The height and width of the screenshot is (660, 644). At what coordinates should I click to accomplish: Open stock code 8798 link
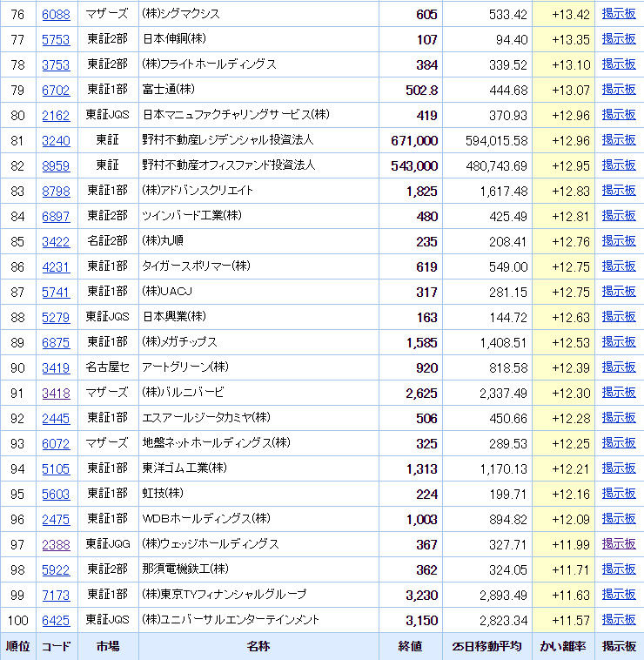(56, 192)
